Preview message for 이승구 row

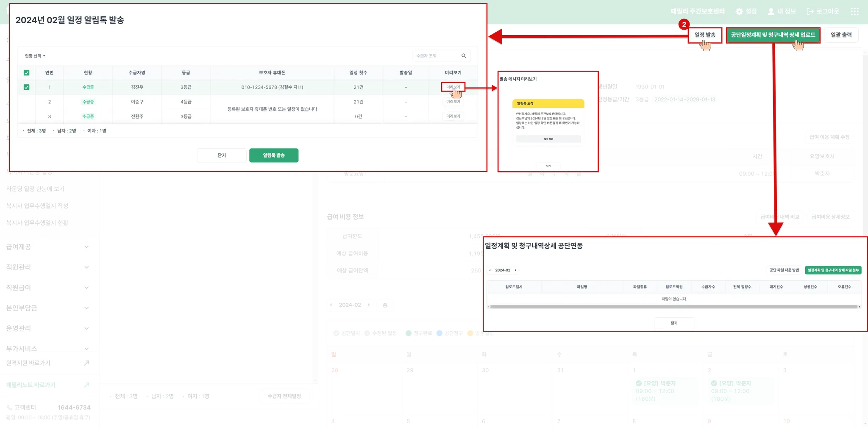[453, 102]
